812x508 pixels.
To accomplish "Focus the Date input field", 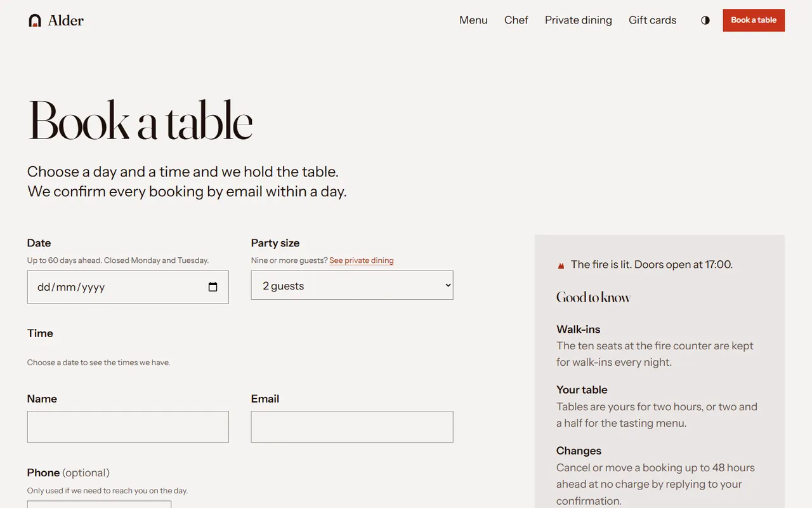I will (x=128, y=287).
